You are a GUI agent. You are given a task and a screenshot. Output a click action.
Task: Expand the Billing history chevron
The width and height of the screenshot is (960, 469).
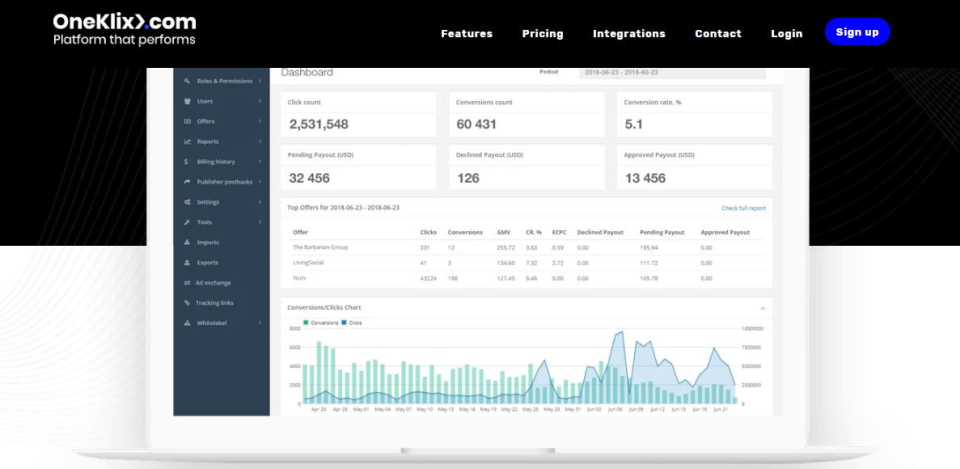(260, 162)
